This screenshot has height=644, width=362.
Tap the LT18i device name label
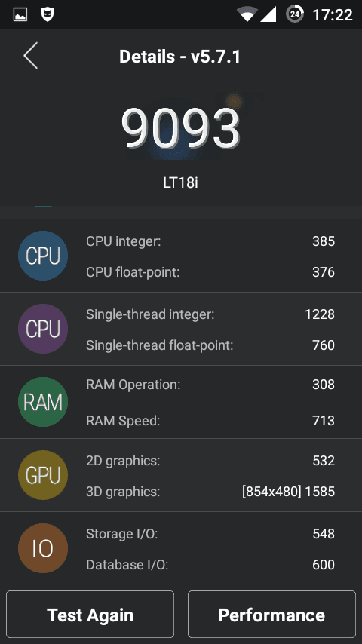180,182
